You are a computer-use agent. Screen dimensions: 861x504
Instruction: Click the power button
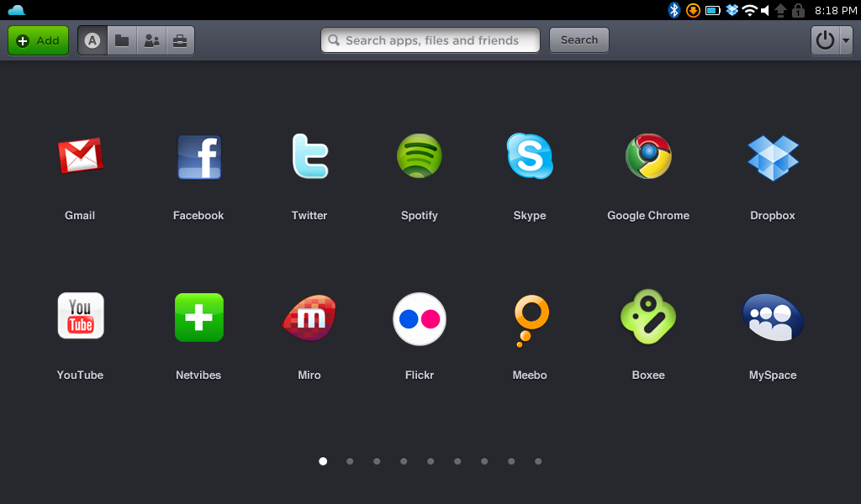coord(825,40)
